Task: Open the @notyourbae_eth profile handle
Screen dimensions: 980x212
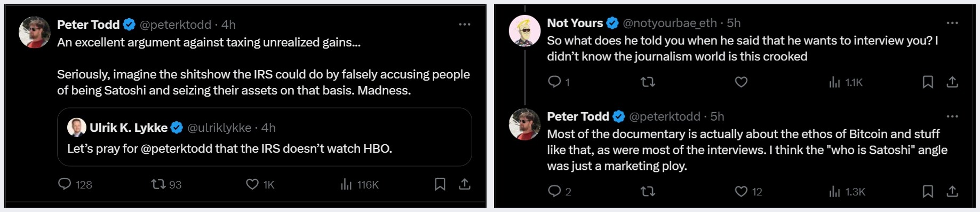Action: tap(670, 23)
